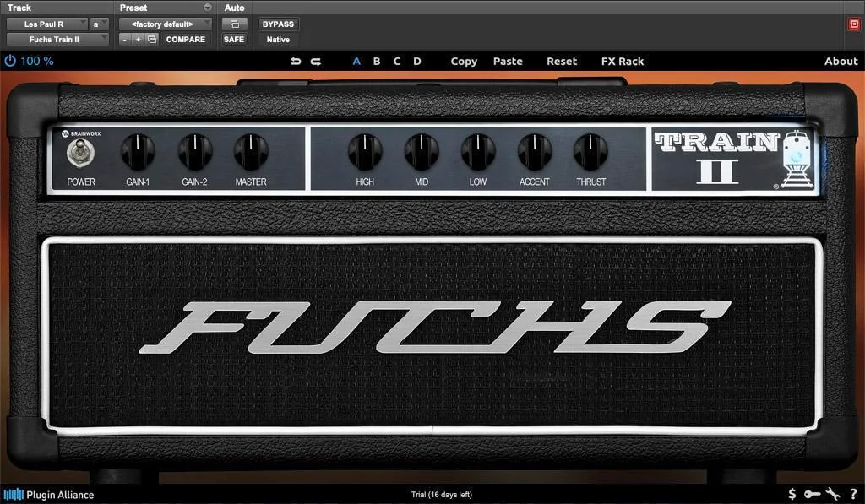Click the red target window icon
The image size is (865, 504).
[854, 24]
